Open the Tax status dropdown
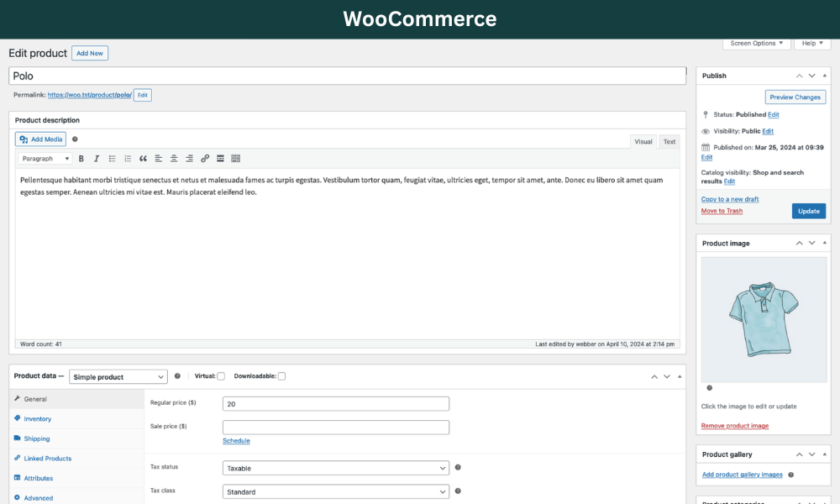Screen dimensions: 840x504 [336, 468]
